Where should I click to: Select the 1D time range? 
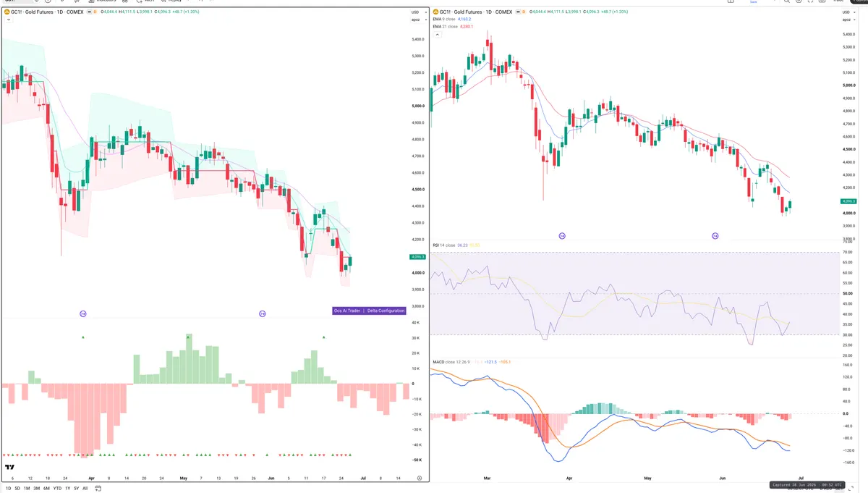coord(8,489)
